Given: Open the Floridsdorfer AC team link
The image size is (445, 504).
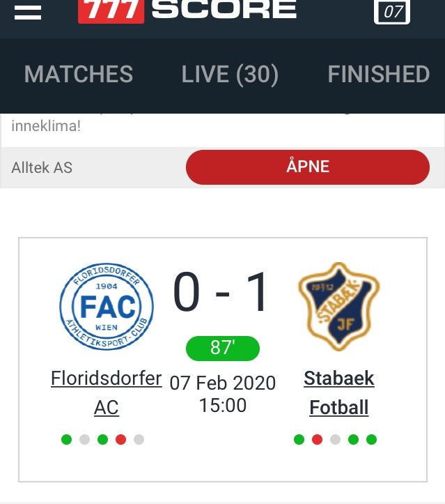Looking at the screenshot, I should tap(107, 392).
